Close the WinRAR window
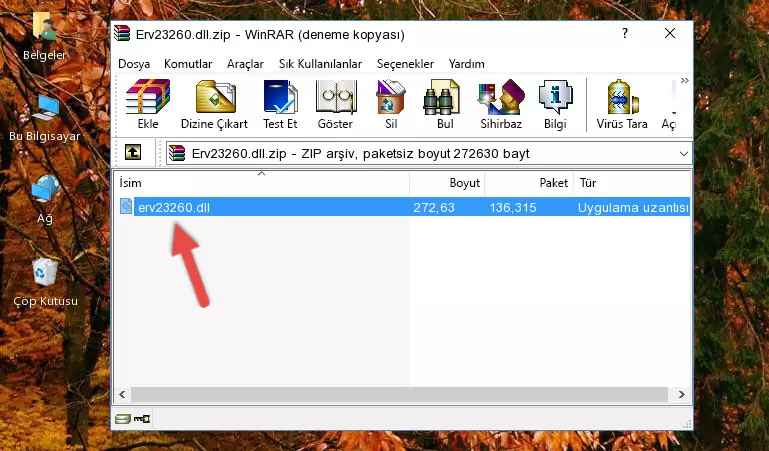This screenshot has width=769, height=451. coord(669,33)
